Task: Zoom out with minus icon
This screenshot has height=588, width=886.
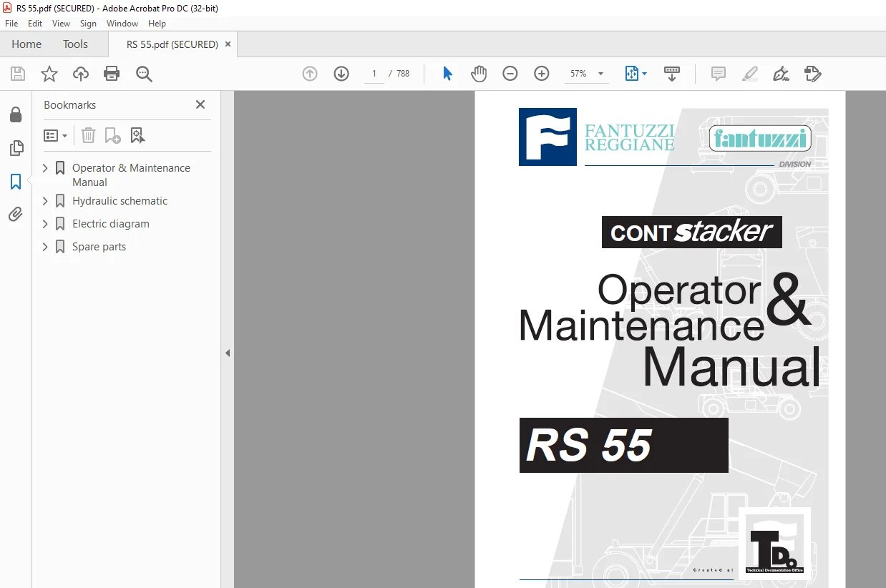Action: pyautogui.click(x=510, y=74)
